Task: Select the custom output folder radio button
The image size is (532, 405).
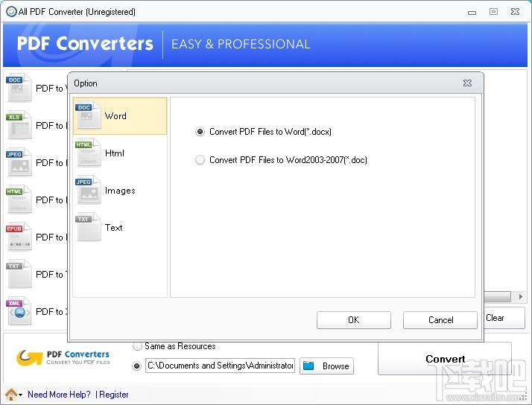Action: click(x=137, y=366)
